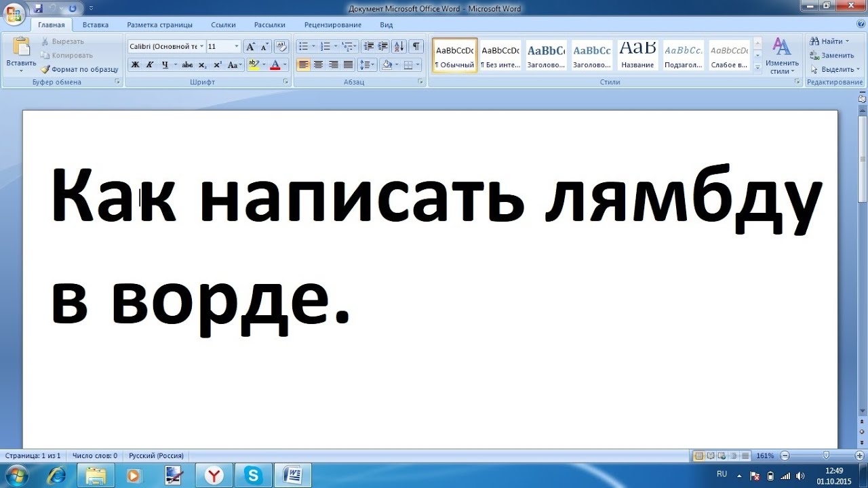Click the shading paint bucket icon

click(387, 65)
